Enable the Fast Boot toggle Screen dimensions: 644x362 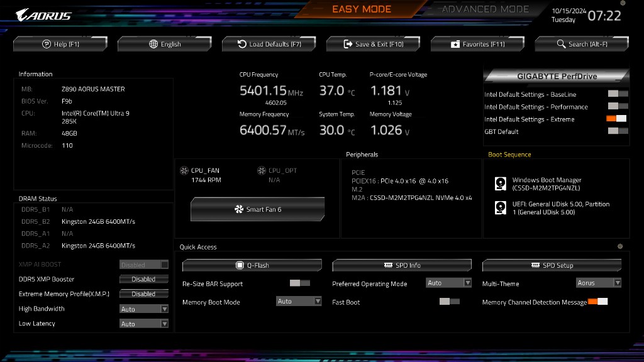pyautogui.click(x=449, y=302)
